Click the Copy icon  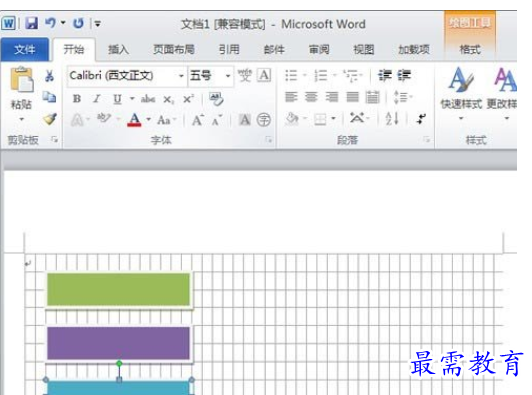[x=50, y=97]
